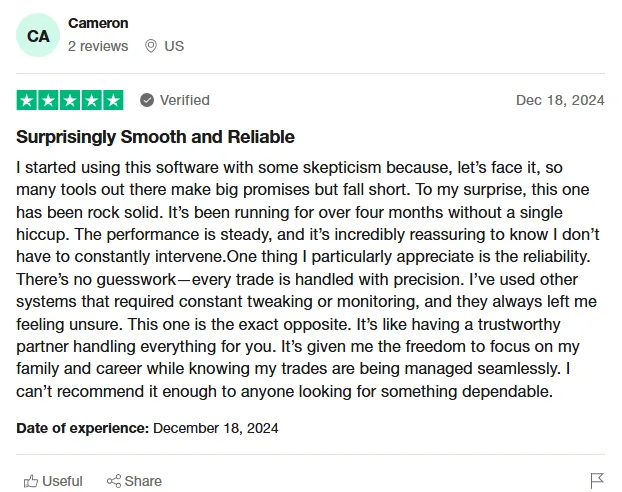Click the Verified checkmark icon
The image size is (622, 492).
[x=147, y=100]
